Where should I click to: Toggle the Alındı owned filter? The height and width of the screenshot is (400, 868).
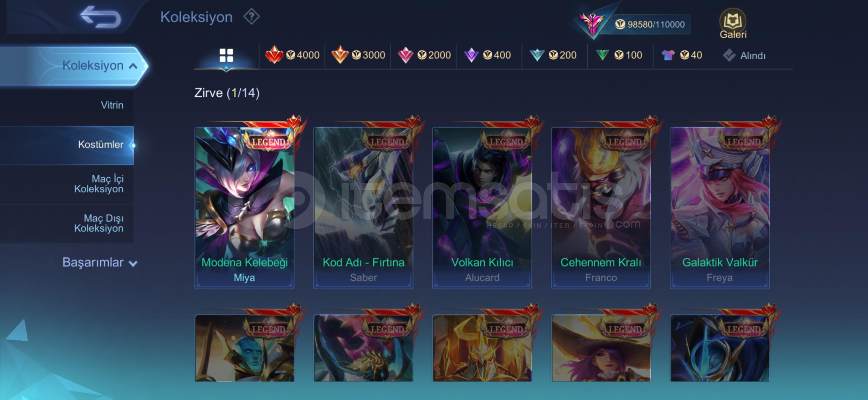[744, 56]
